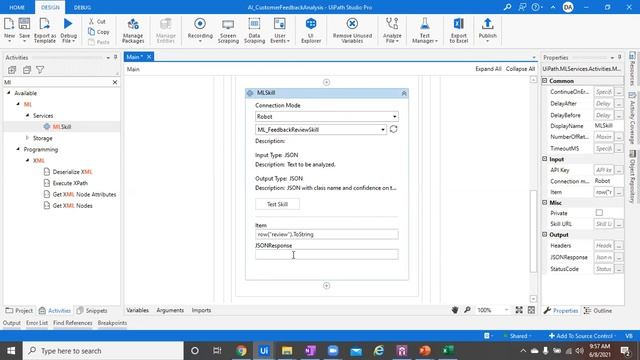The image size is (640, 360).
Task: Launch Data Scraping wizard
Action: (x=254, y=30)
